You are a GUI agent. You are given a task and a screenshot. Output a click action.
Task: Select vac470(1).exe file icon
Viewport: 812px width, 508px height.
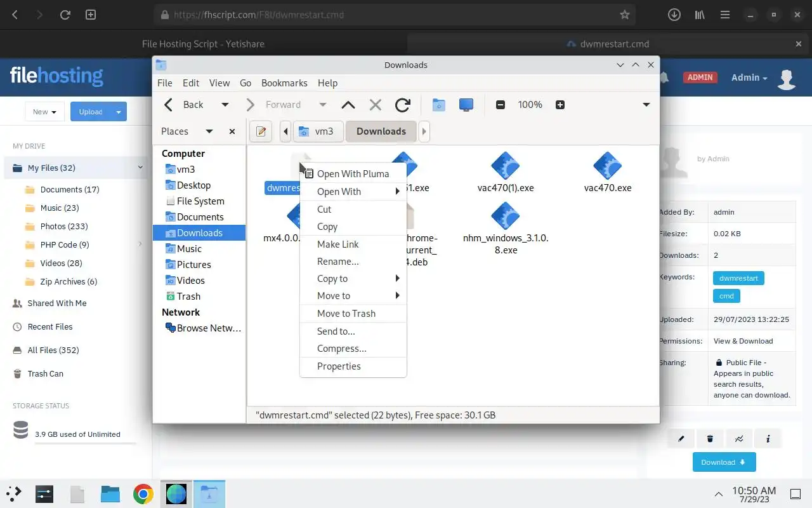506,166
